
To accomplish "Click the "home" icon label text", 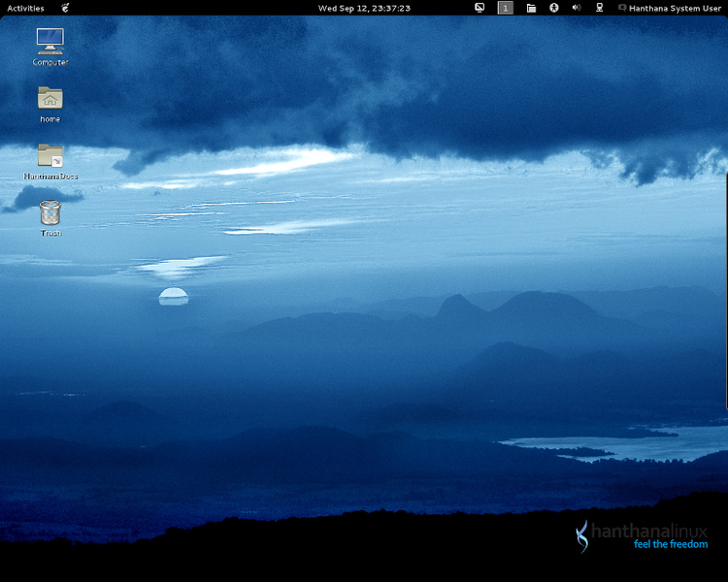I will click(50, 119).
